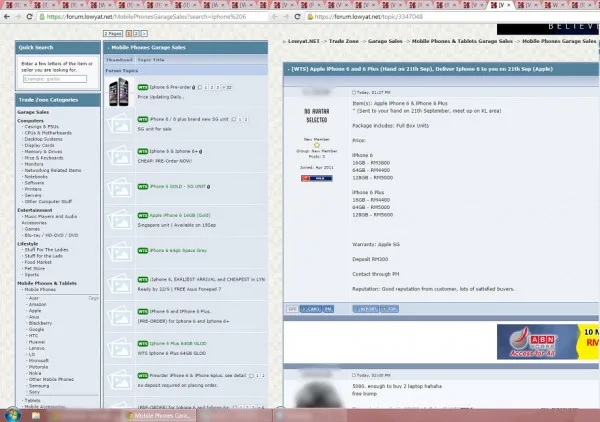Open the Display Cards category
Screen dimensions: 600x422
pos(39,145)
